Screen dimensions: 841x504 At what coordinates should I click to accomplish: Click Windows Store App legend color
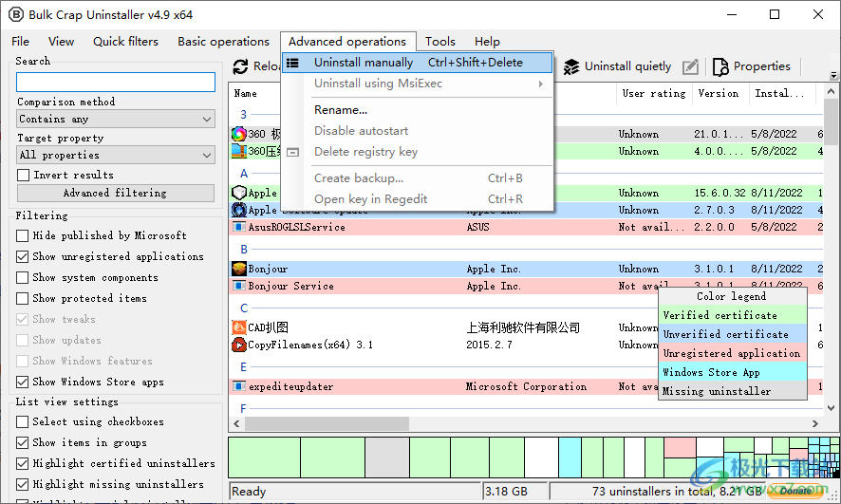pyautogui.click(x=733, y=372)
